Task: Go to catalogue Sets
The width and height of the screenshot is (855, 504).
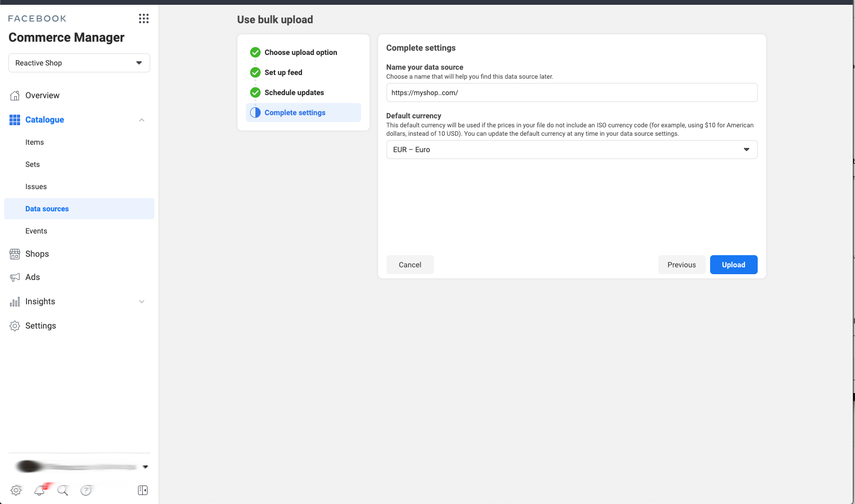Action: [33, 164]
